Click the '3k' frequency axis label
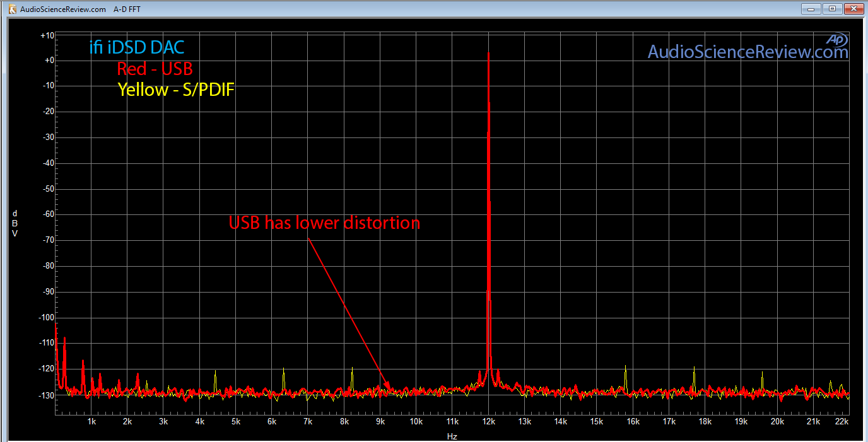 [x=163, y=421]
